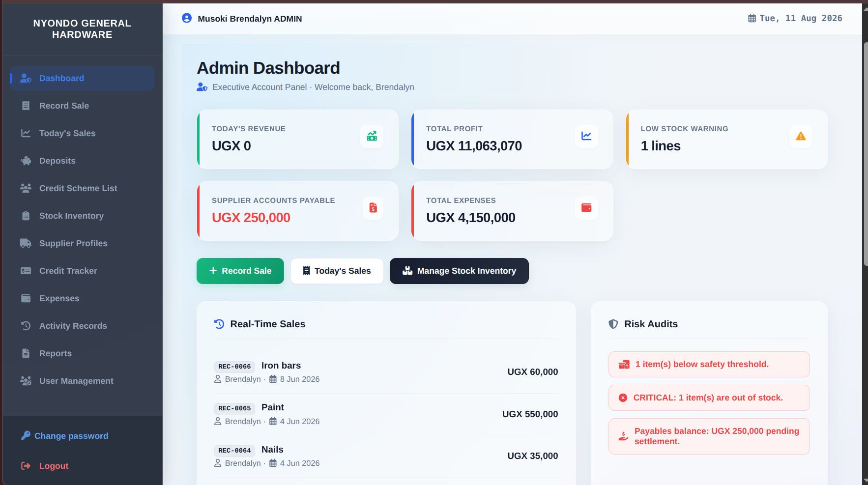
Task: Click the Manage Stock Inventory button
Action: (459, 271)
